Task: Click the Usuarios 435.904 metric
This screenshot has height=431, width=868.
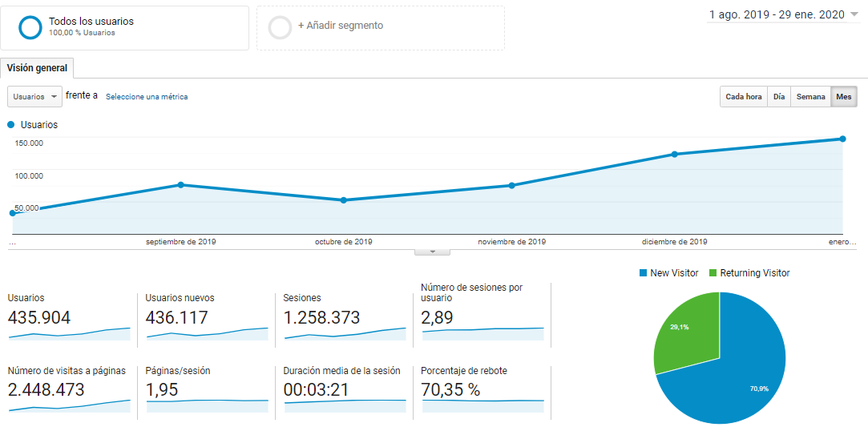Action: (x=39, y=317)
